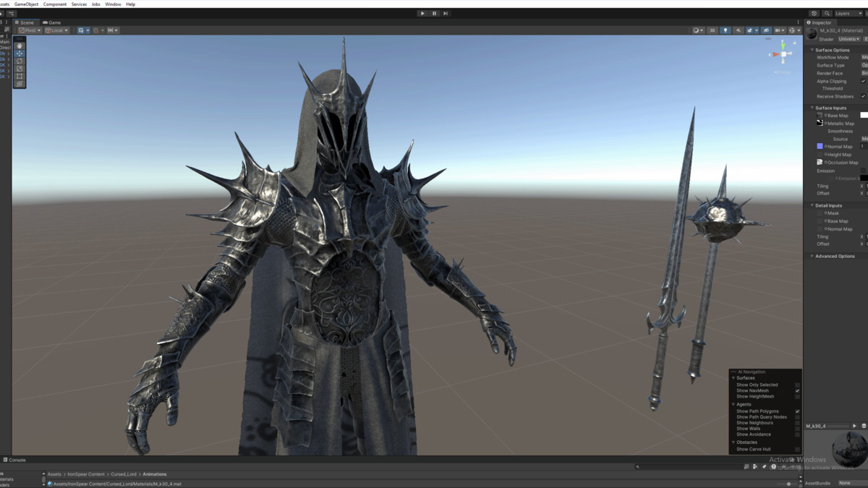868x488 pixels.
Task: Uncheck the Show Path Polygons checkbox
Action: click(798, 411)
